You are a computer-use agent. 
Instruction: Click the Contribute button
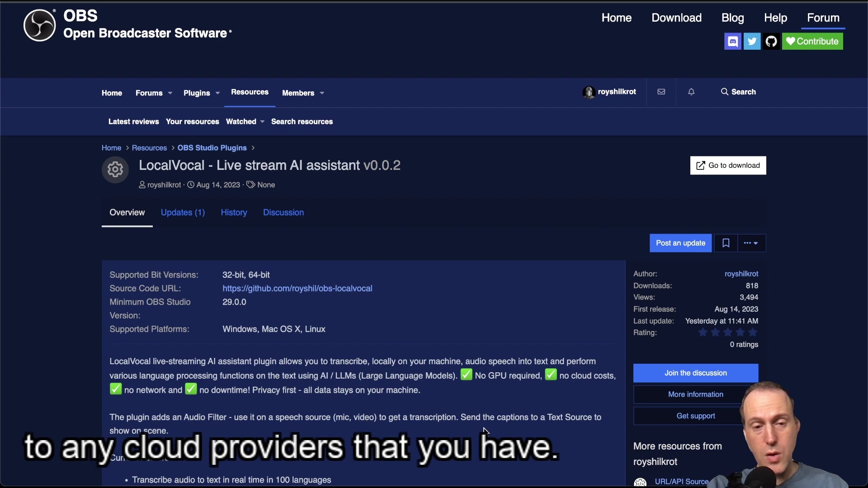(812, 42)
